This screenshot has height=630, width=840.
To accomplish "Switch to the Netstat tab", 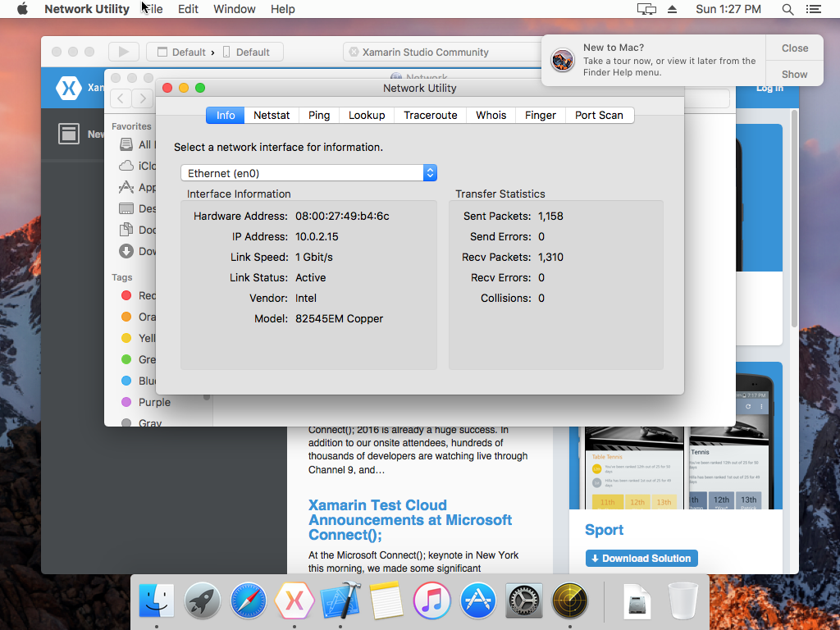I will (x=272, y=115).
